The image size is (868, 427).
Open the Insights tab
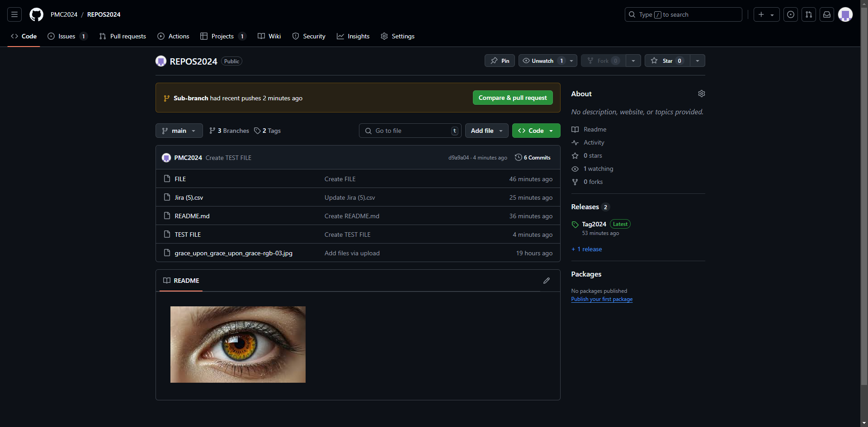(353, 36)
